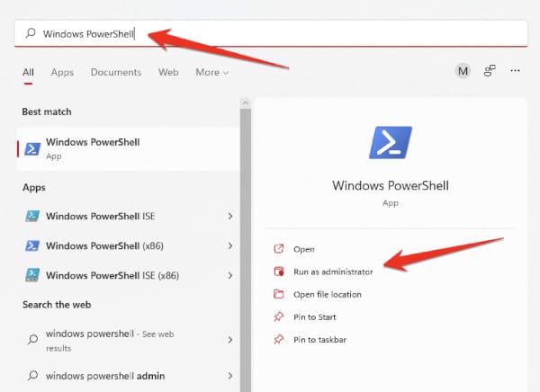
Task: Click the results list vertical scrollbar track
Action: coord(246,250)
